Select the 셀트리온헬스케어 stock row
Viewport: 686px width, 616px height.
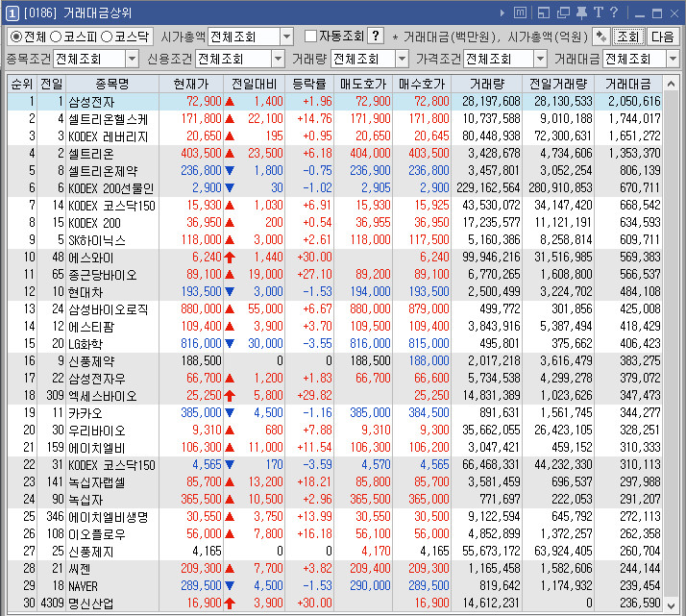click(x=334, y=119)
